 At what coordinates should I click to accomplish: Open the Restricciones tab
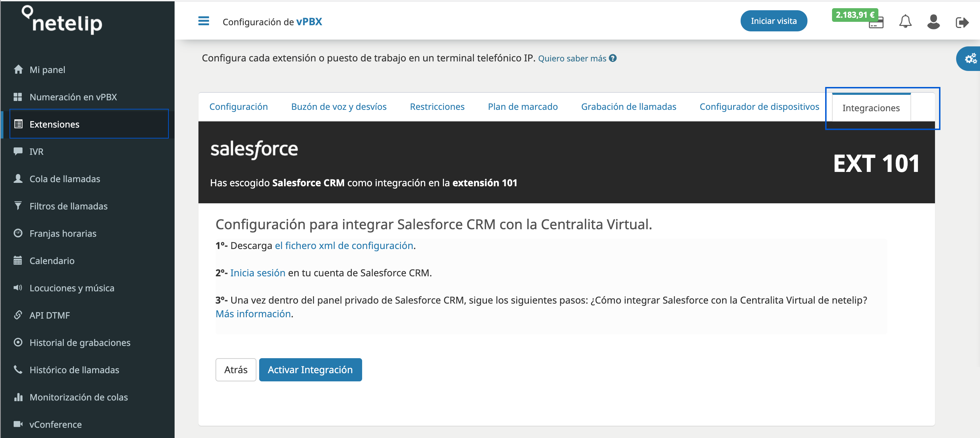click(x=437, y=107)
